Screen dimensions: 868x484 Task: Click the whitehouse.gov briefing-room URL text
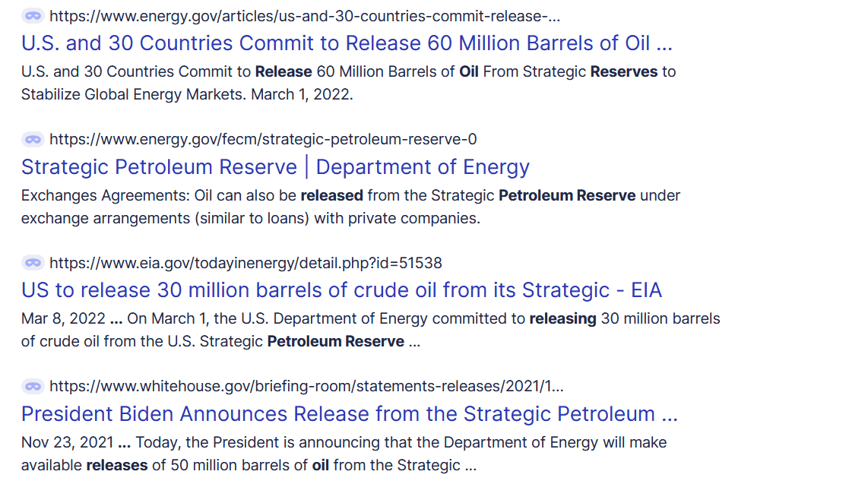(306, 386)
